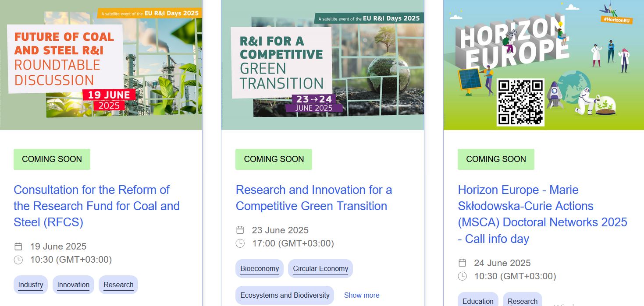This screenshot has height=306, width=644.
Task: Click clock icon in the MSCA Doctoral Networks card
Action: (x=462, y=276)
